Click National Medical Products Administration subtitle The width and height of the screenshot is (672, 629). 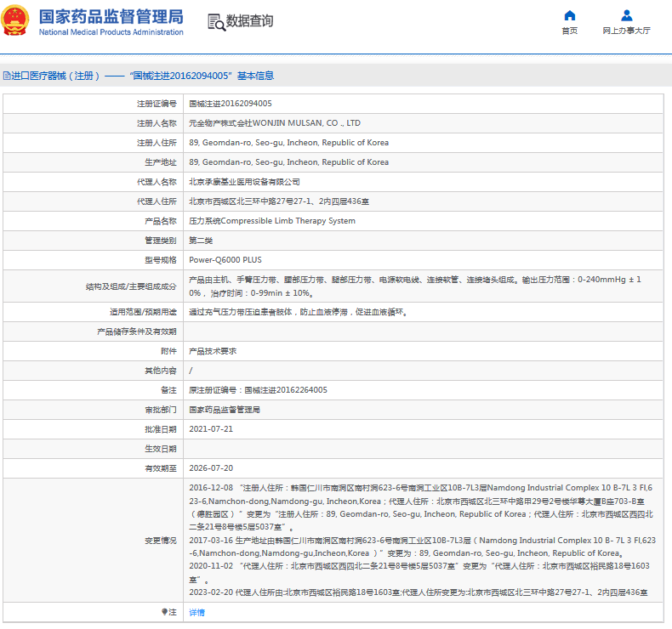click(x=111, y=32)
